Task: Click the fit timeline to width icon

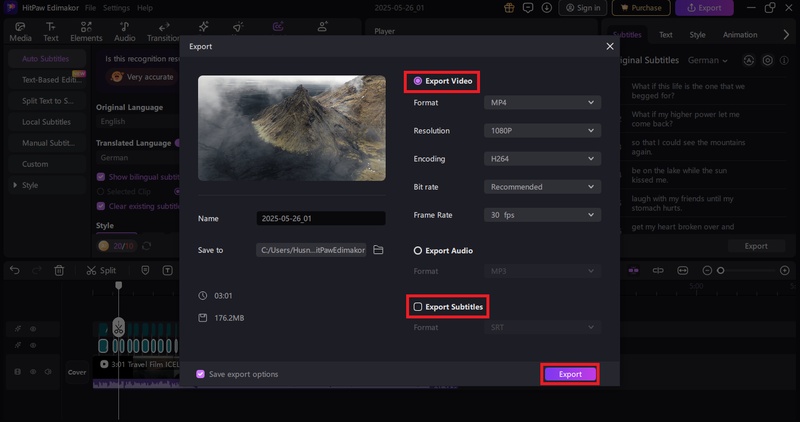Action: click(682, 270)
